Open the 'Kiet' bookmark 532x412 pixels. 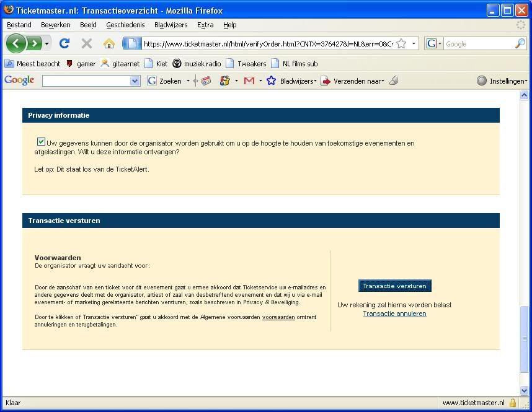156,64
